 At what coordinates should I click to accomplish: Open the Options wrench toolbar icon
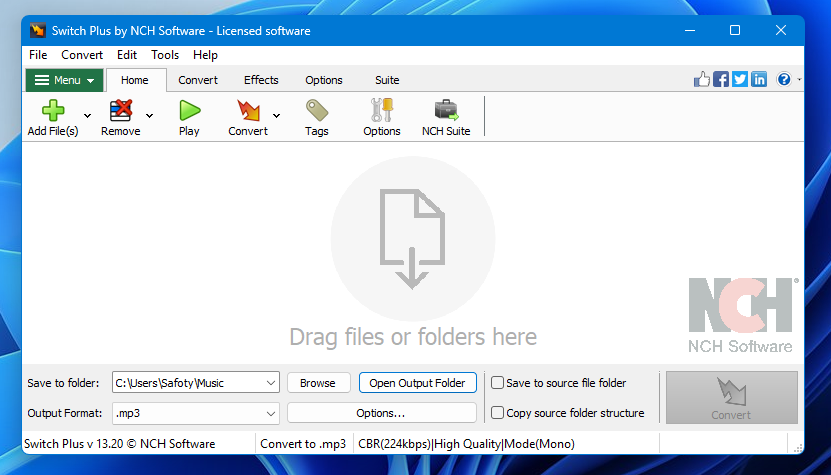382,111
